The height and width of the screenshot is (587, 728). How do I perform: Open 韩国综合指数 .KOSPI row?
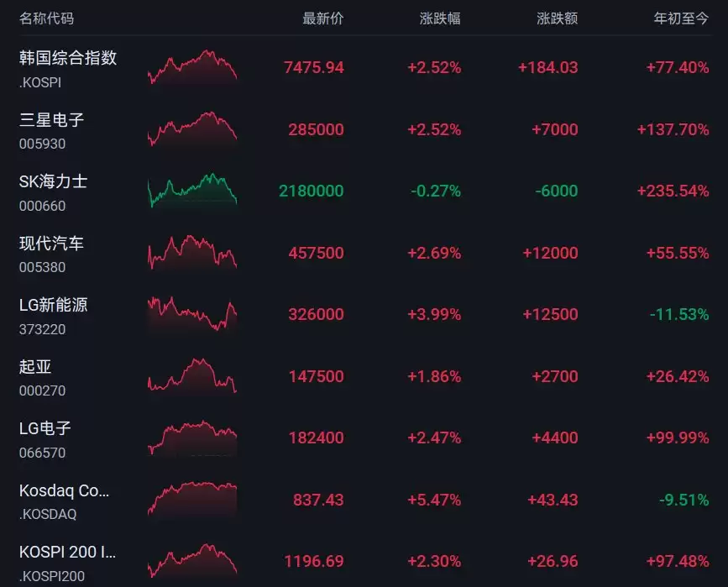[364, 68]
